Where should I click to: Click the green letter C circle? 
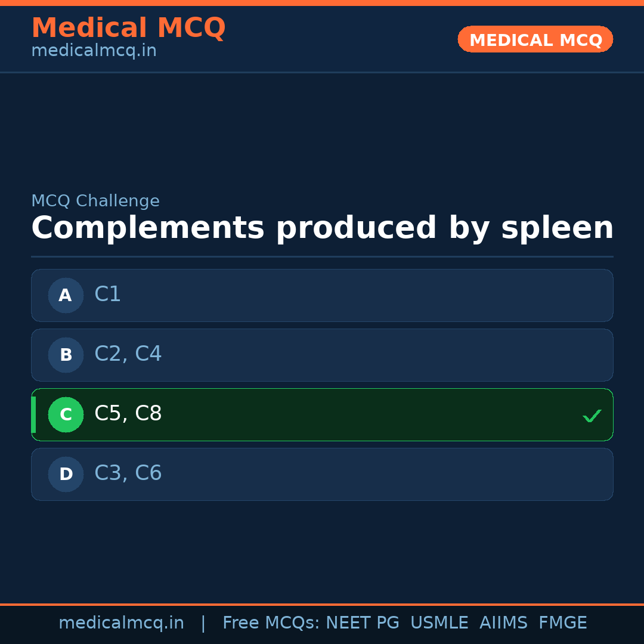(66, 414)
